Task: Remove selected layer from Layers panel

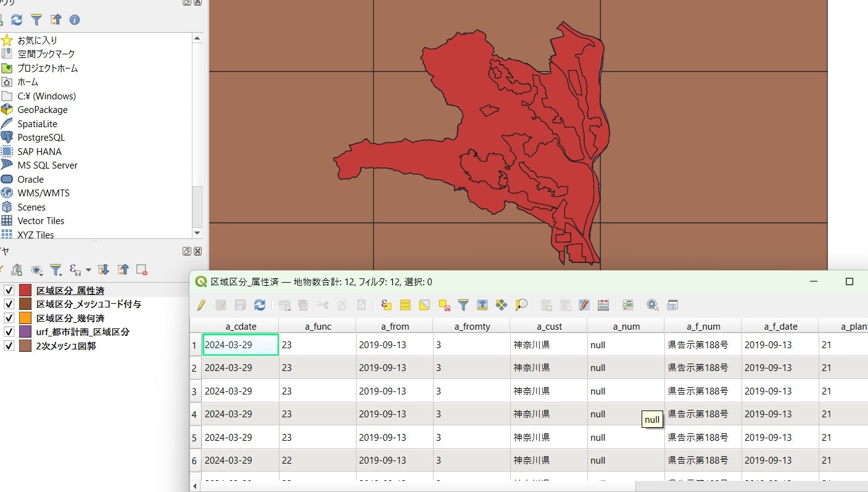Action: [x=142, y=270]
